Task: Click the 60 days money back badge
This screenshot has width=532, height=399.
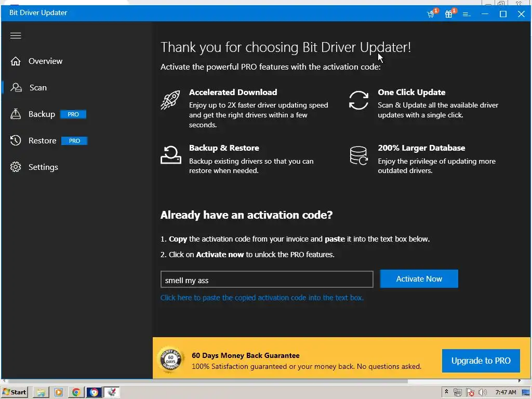Action: pos(170,360)
